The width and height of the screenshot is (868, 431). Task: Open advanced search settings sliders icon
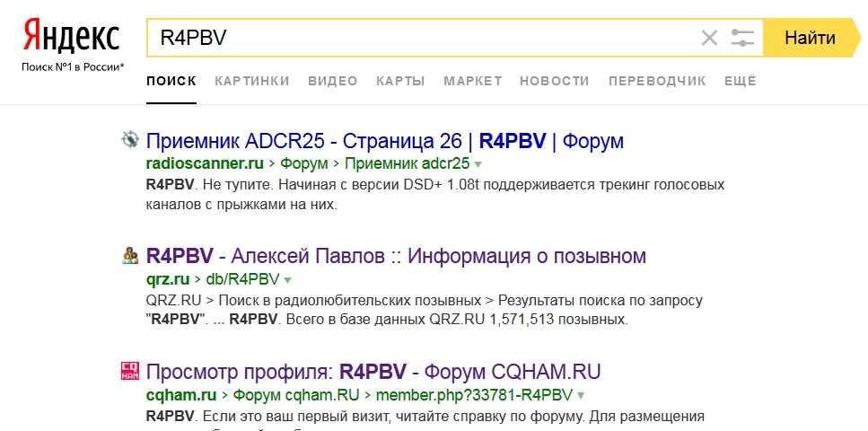point(742,39)
